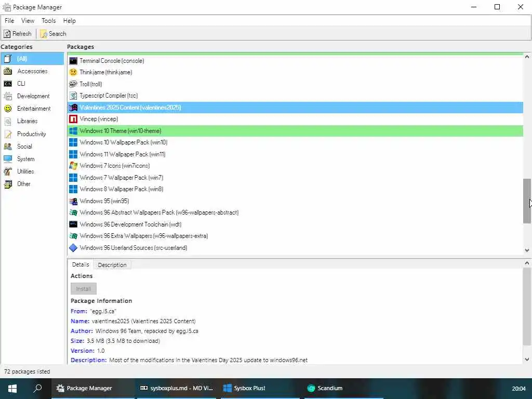Viewport: 532px width, 399px height.
Task: Click the '72 packages listed' status text
Action: click(x=27, y=371)
